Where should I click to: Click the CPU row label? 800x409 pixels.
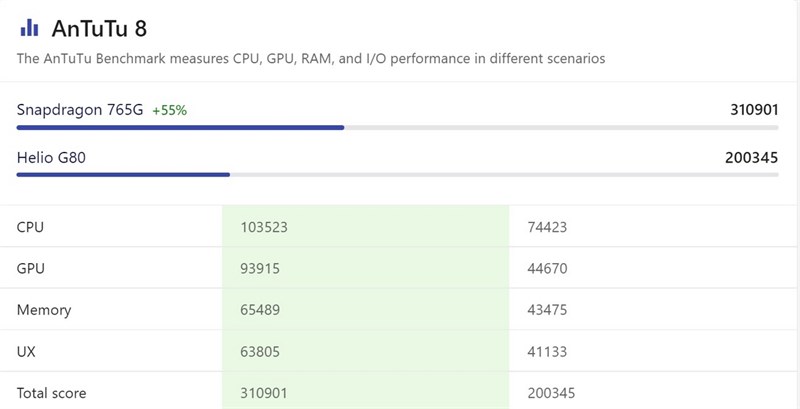point(30,227)
